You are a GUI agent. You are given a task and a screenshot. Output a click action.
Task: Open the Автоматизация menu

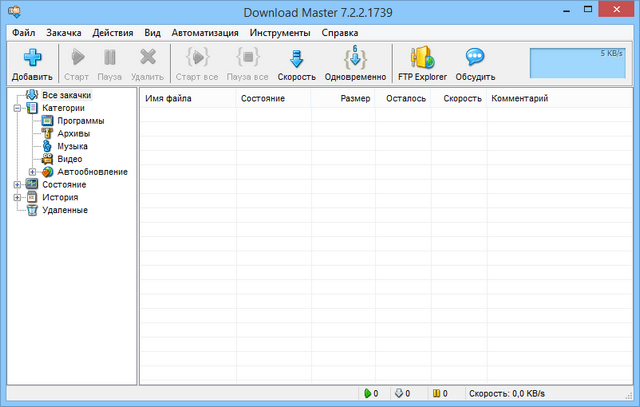coord(205,32)
